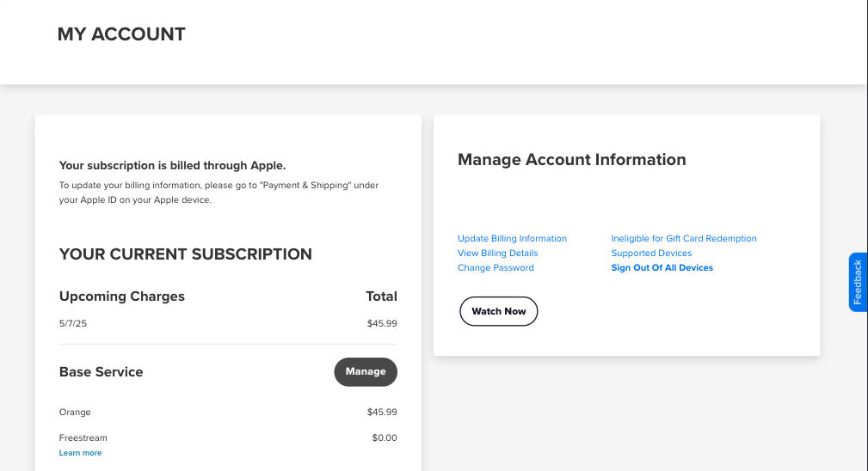Click Learn more under Freestream
Screen dimensions: 868x471
80,453
